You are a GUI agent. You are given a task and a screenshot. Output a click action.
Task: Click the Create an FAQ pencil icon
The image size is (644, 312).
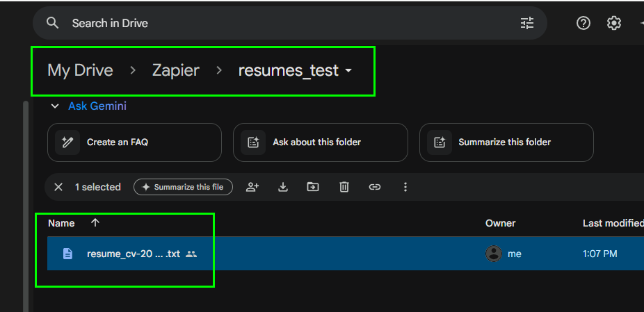click(x=67, y=142)
